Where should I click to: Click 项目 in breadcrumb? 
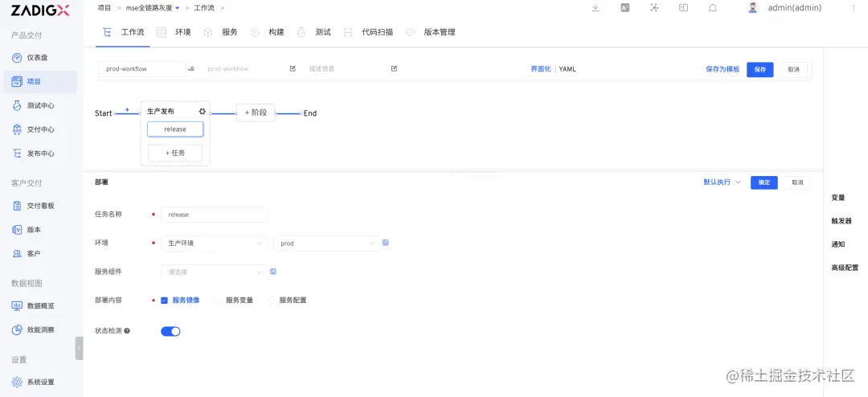pyautogui.click(x=104, y=8)
